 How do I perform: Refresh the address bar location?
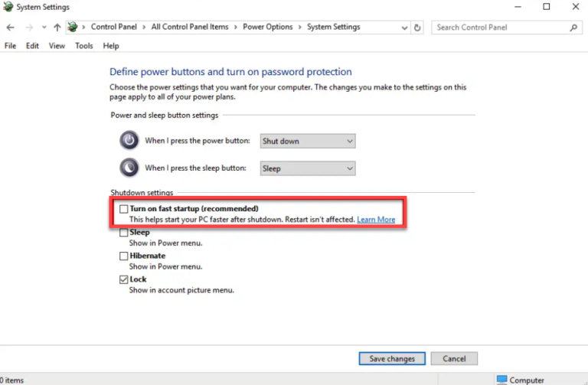417,28
